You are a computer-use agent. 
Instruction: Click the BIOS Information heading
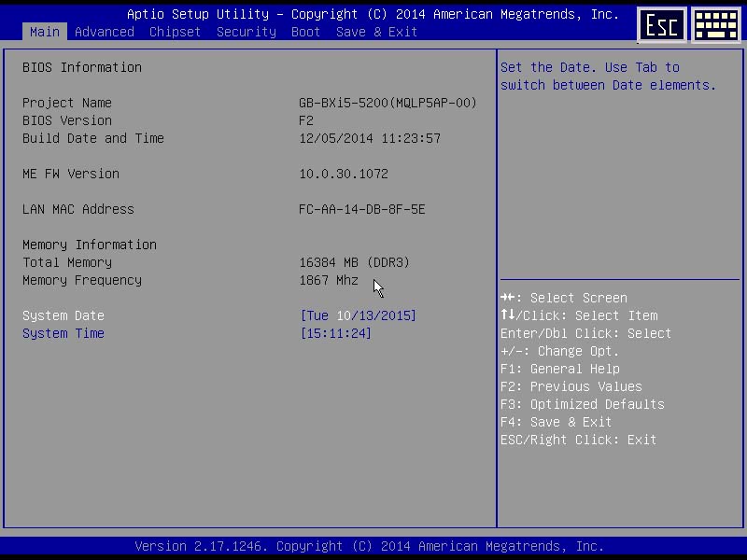(82, 67)
